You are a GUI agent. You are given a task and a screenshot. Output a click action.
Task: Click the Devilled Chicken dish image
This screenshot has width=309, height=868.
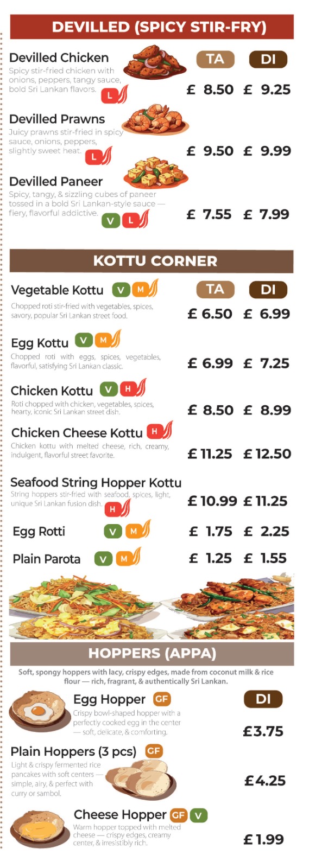pyautogui.click(x=155, y=63)
